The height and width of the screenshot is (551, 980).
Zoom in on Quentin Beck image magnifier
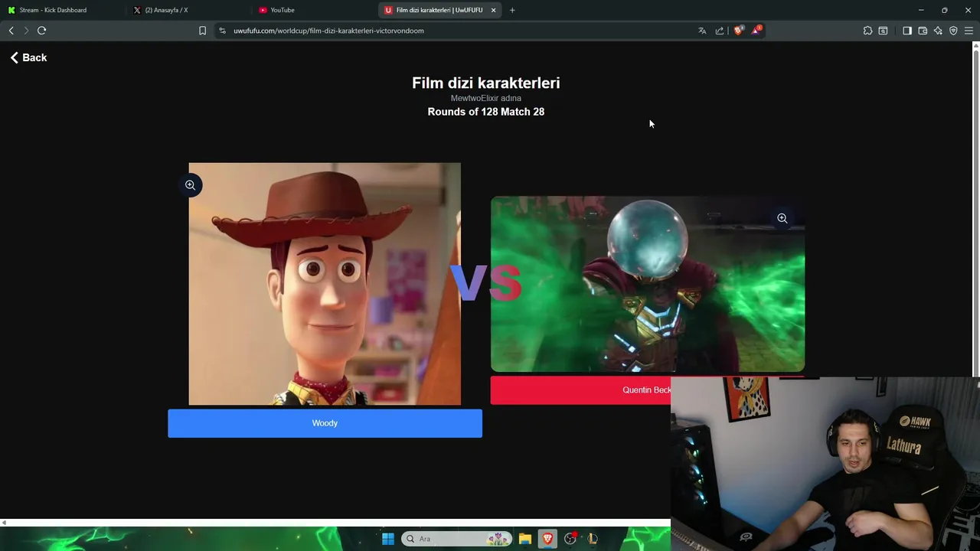[782, 219]
